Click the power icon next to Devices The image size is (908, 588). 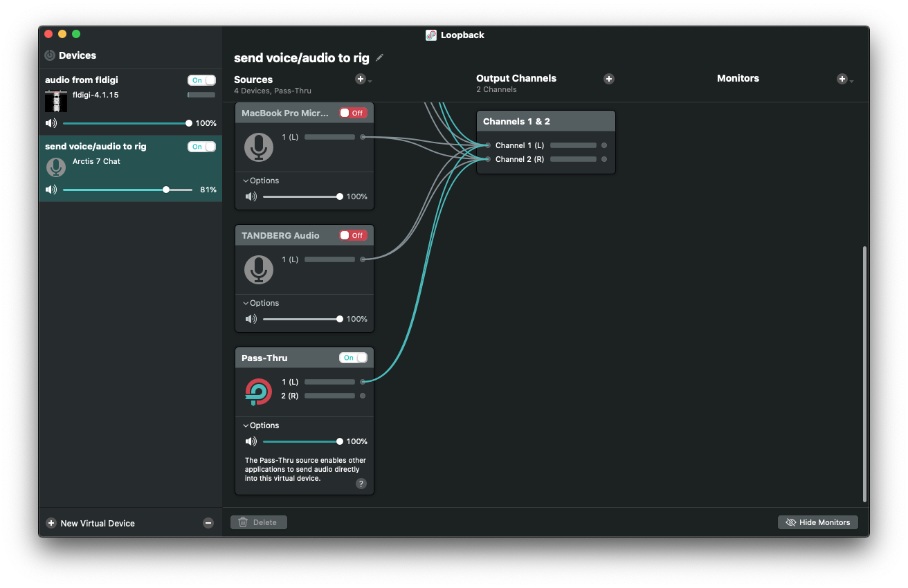(x=50, y=55)
